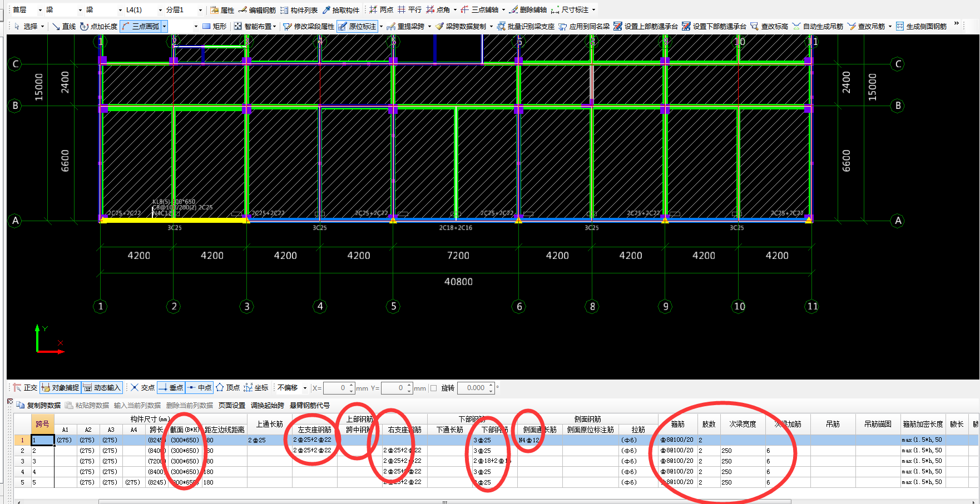Click the Y offset input field
Screen dimensions: 980x504
click(397, 388)
